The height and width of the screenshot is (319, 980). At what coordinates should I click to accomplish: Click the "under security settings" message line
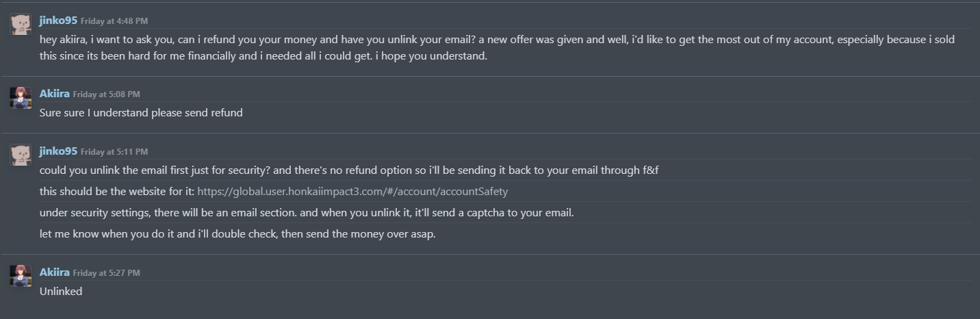[x=307, y=213]
